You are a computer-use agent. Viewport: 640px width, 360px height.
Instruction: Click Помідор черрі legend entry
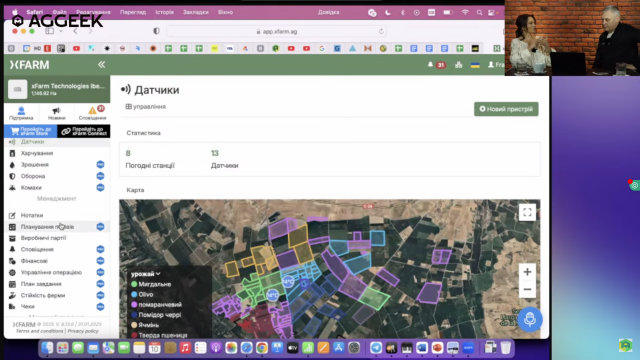[157, 315]
